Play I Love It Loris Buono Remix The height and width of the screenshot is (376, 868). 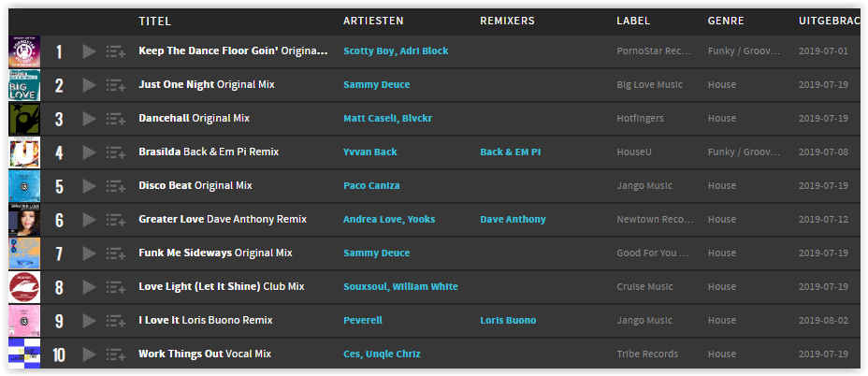89,321
